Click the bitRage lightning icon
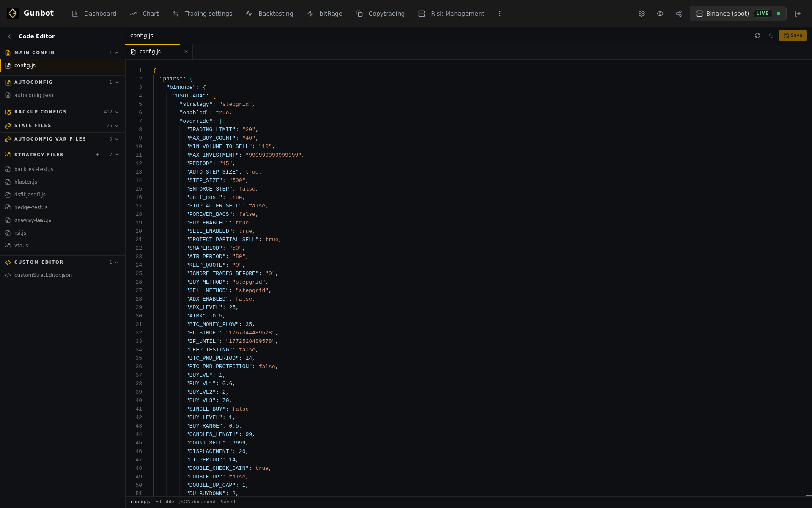Viewport: 812px width, 508px height. [310, 14]
